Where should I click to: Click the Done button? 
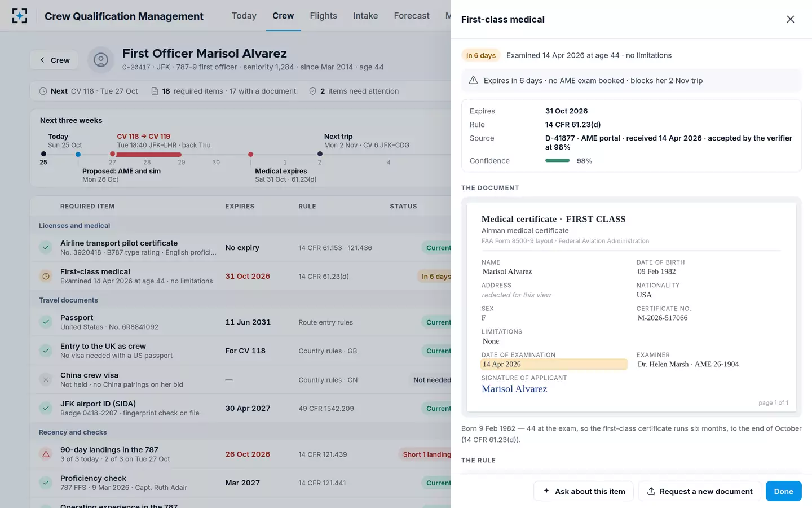pyautogui.click(x=784, y=491)
